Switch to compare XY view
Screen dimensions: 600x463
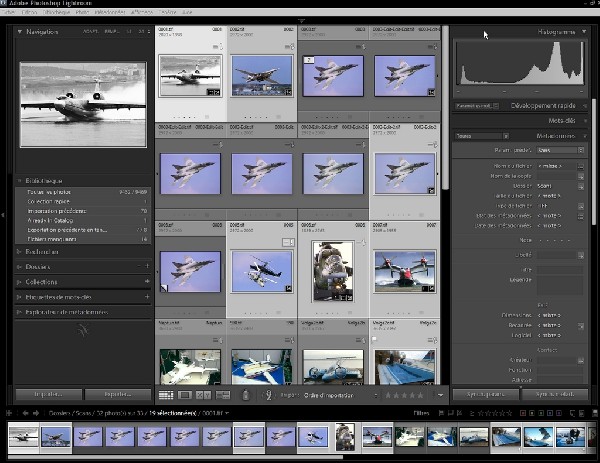(x=203, y=395)
